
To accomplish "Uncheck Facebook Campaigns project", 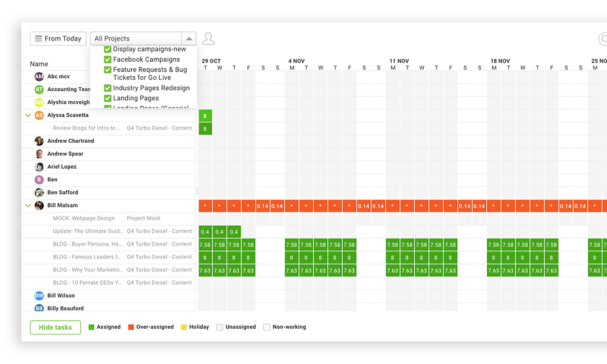I will [108, 60].
